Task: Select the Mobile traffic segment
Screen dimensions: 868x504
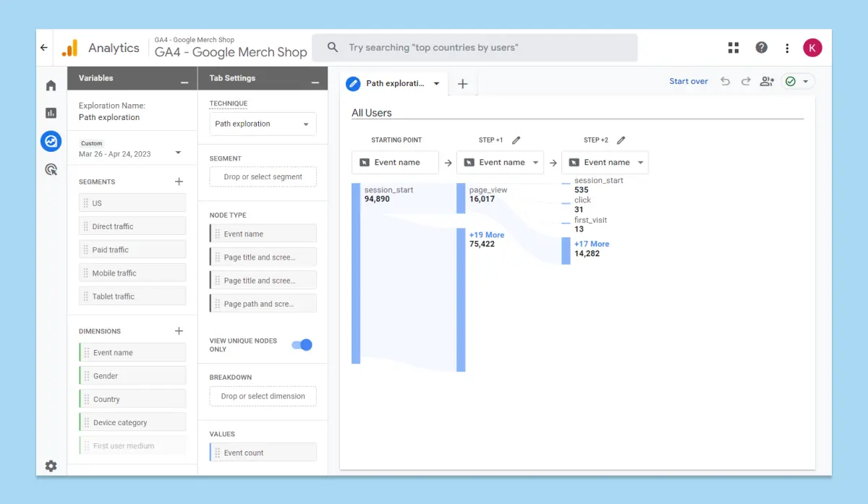Action: coord(132,273)
